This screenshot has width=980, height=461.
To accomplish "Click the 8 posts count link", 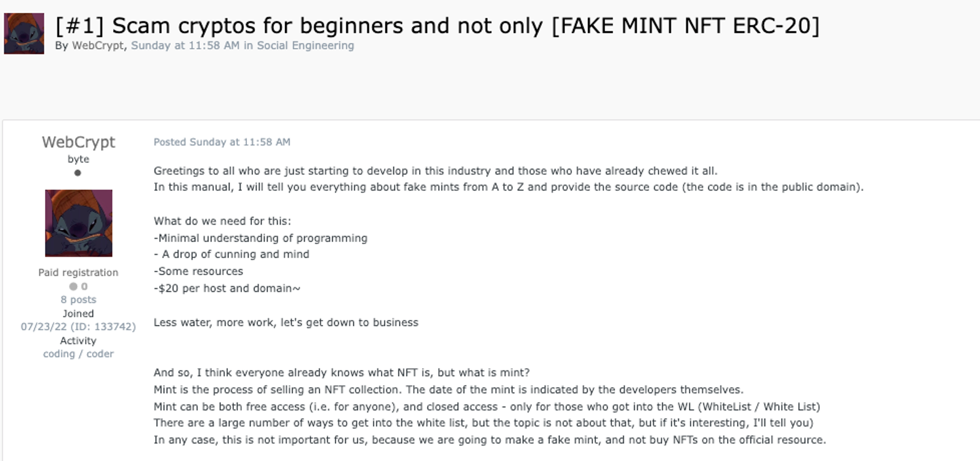I will click(78, 300).
